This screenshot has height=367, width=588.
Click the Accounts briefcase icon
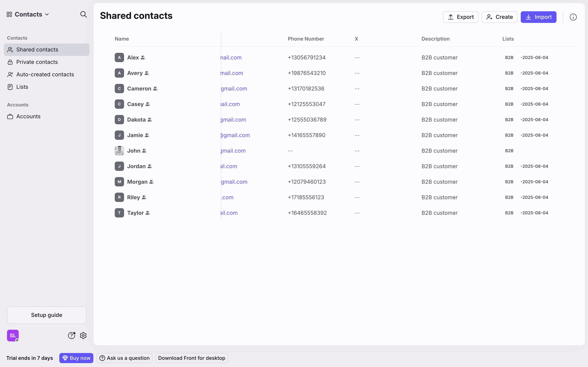point(10,117)
